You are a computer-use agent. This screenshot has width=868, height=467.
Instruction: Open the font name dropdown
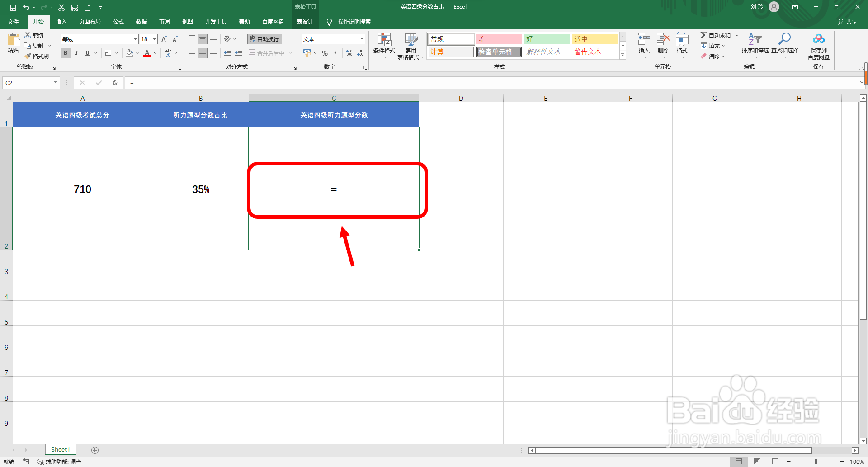tap(135, 39)
